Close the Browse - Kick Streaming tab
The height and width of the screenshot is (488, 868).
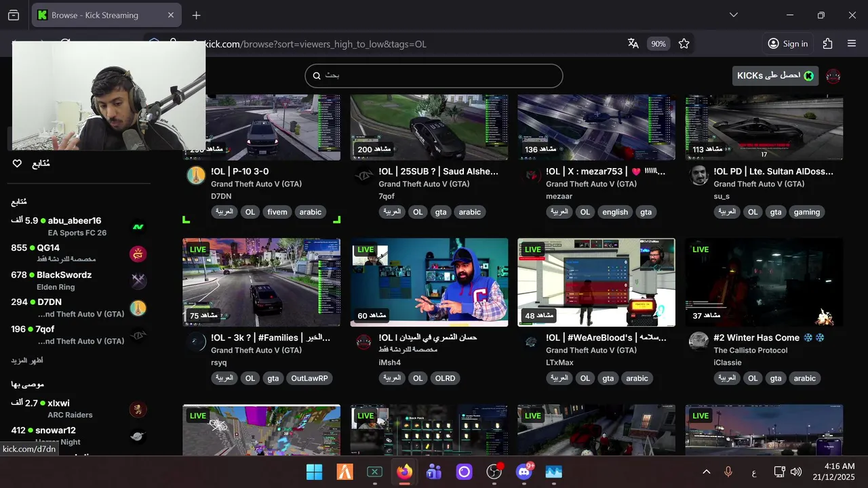[x=171, y=15]
